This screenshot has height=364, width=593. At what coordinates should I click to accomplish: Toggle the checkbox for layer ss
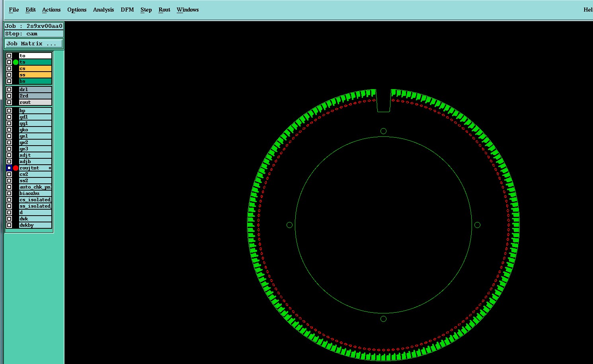(x=9, y=75)
